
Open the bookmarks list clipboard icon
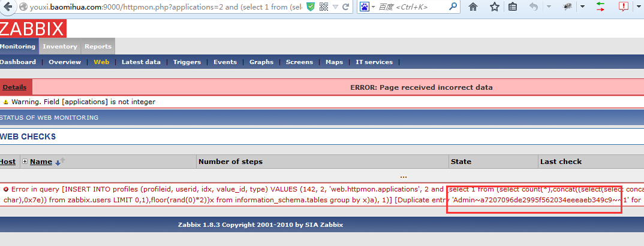[513, 7]
